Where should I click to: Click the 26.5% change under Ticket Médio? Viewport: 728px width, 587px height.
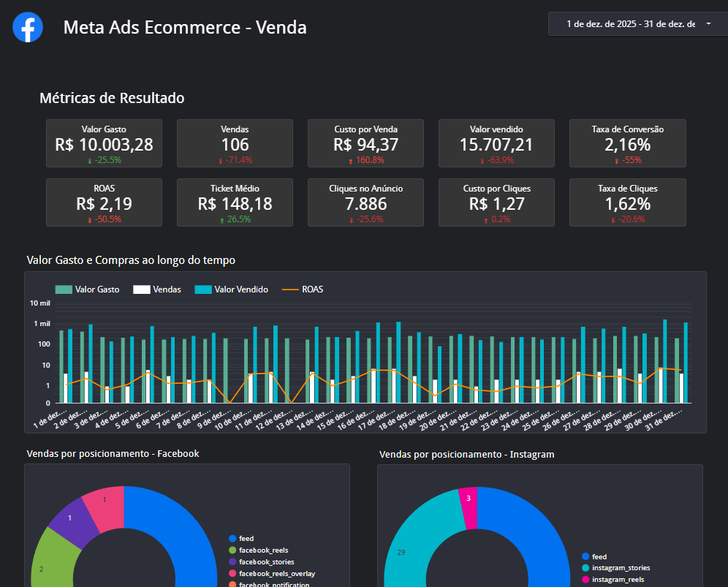point(235,219)
